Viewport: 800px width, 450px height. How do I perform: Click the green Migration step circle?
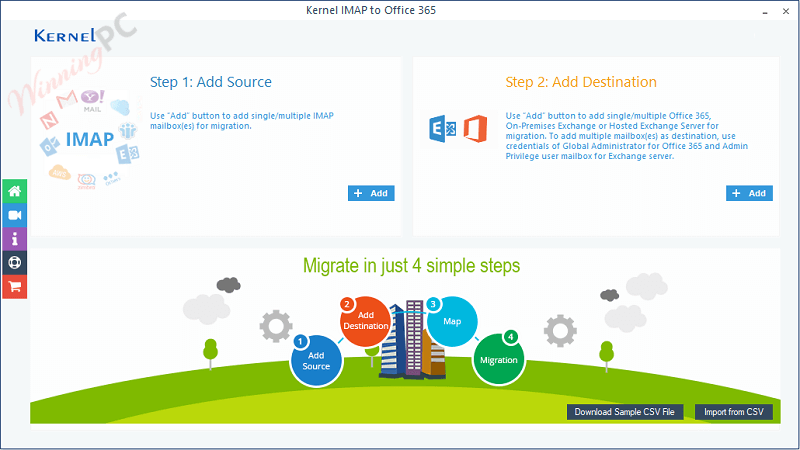(x=498, y=359)
